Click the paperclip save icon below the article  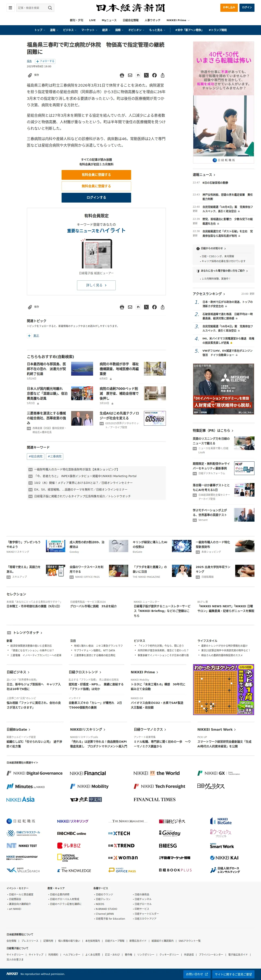click(x=30, y=307)
